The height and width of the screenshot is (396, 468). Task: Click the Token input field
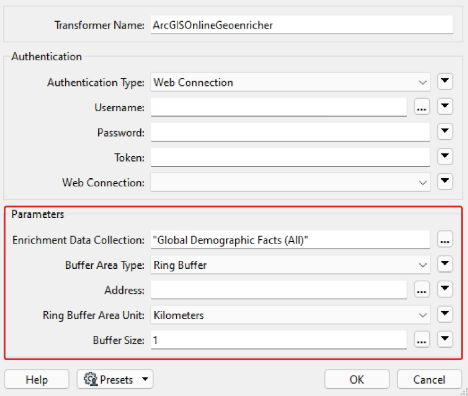click(290, 157)
